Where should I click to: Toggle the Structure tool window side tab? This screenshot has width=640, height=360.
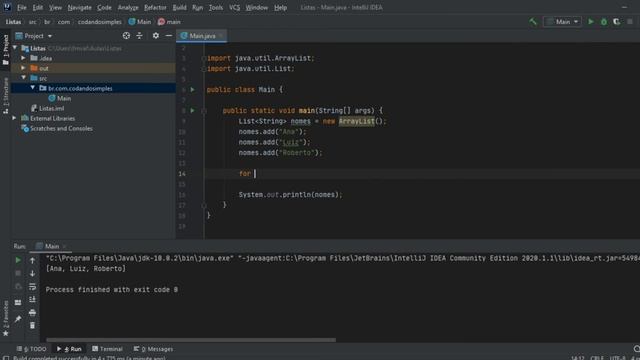pyautogui.click(x=5, y=96)
